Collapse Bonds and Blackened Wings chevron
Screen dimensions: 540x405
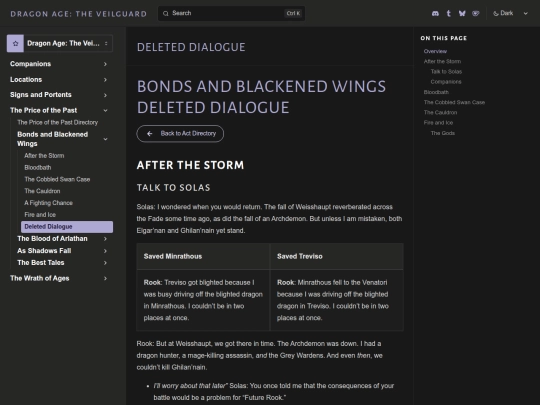[105, 139]
